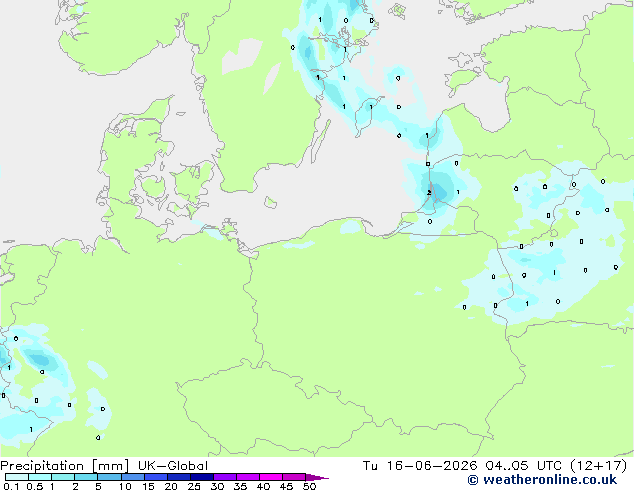The width and height of the screenshot is (634, 490).
Task: Click the legend label '25'
Action: (x=194, y=486)
